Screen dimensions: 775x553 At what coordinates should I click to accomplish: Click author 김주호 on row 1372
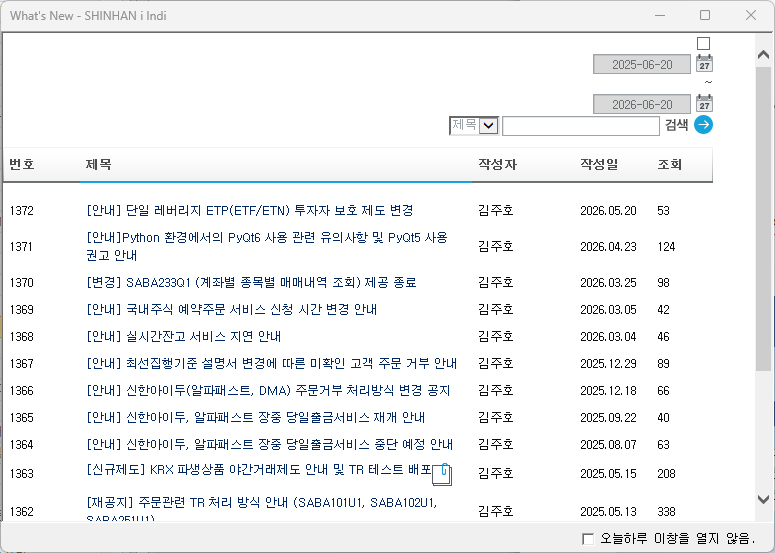[496, 211]
